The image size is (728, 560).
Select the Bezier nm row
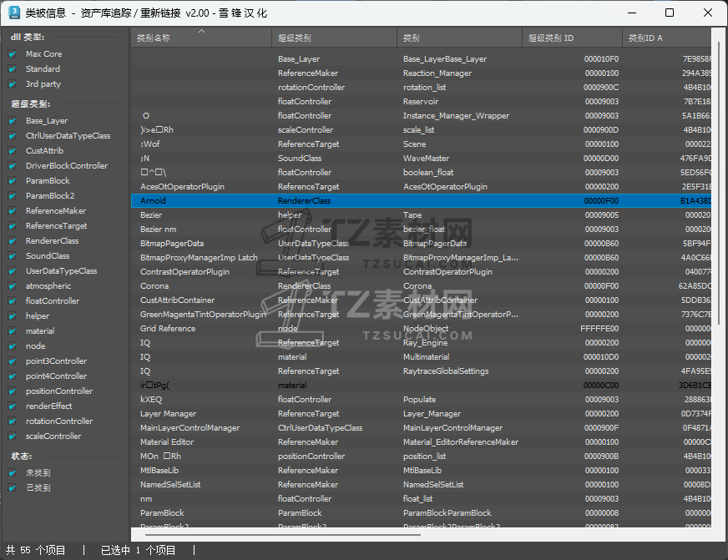[421, 230]
